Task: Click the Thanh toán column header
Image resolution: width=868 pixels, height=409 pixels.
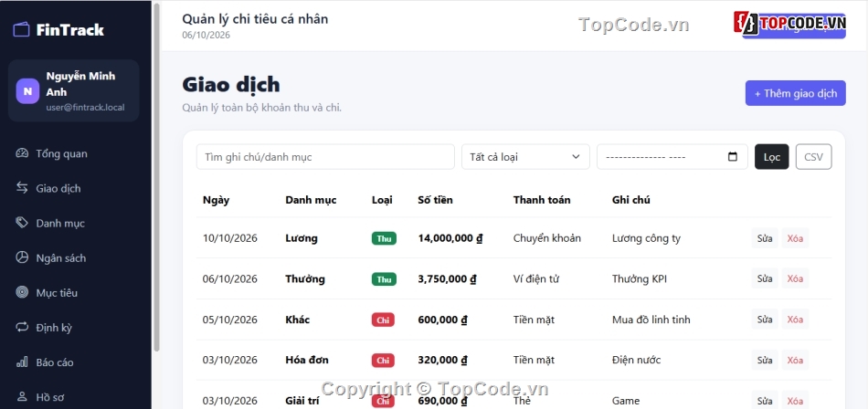Action: pyautogui.click(x=542, y=200)
